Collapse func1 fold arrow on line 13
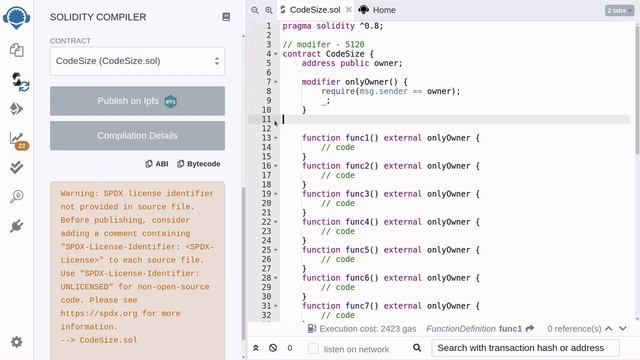This screenshot has height=360, width=640. pos(276,138)
